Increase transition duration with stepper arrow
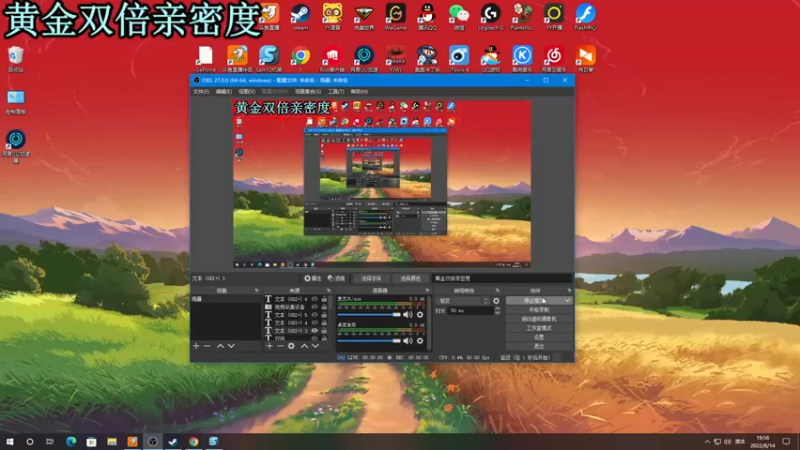 pyautogui.click(x=497, y=309)
